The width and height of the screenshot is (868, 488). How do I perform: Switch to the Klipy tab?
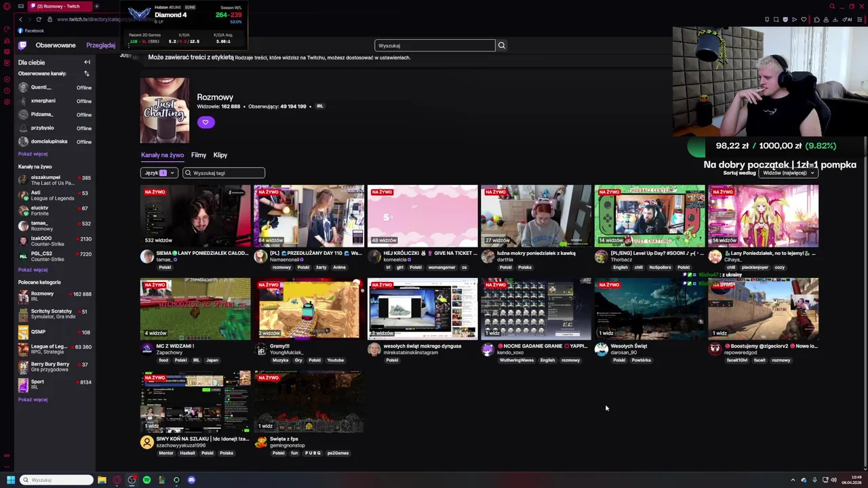pos(220,155)
